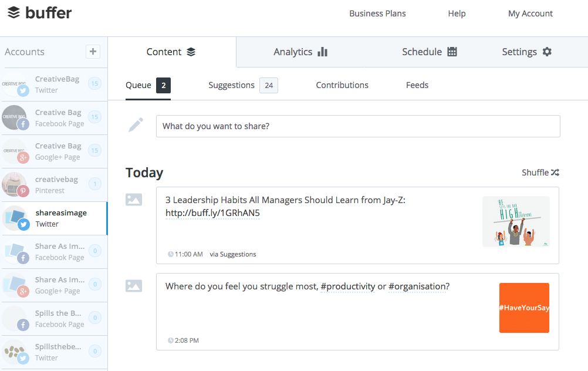Click the Shuffle arrows icon
Screen dimensions: 588x371
pyautogui.click(x=555, y=173)
